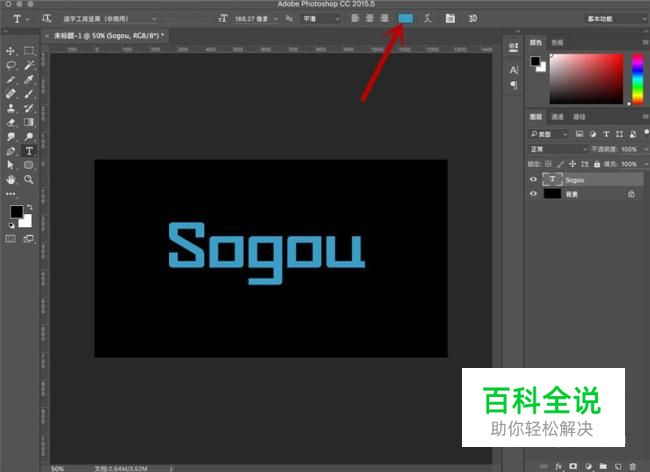The image size is (650, 472).
Task: Select the Clone Stamp tool
Action: (x=10, y=108)
